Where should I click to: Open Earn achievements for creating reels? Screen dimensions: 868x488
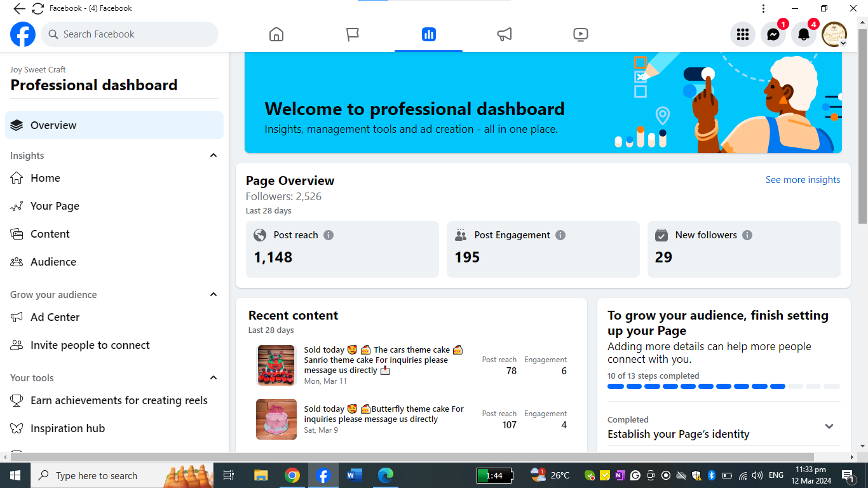114,400
